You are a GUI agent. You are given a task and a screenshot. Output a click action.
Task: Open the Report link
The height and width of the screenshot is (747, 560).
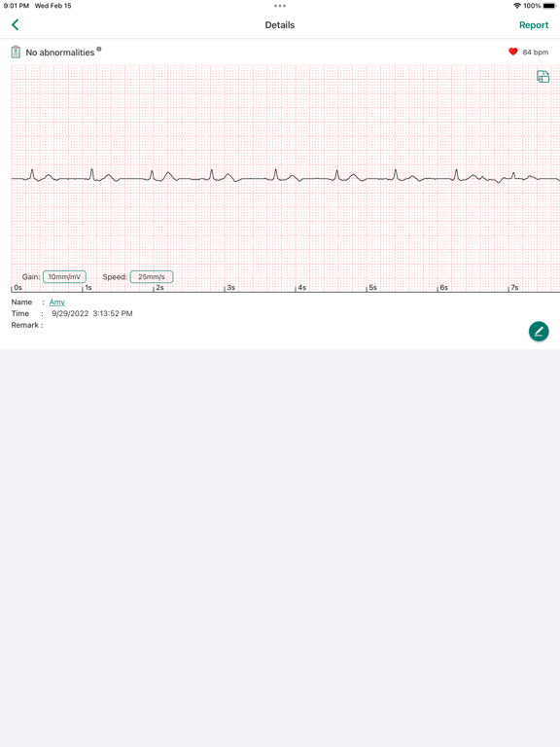[534, 25]
